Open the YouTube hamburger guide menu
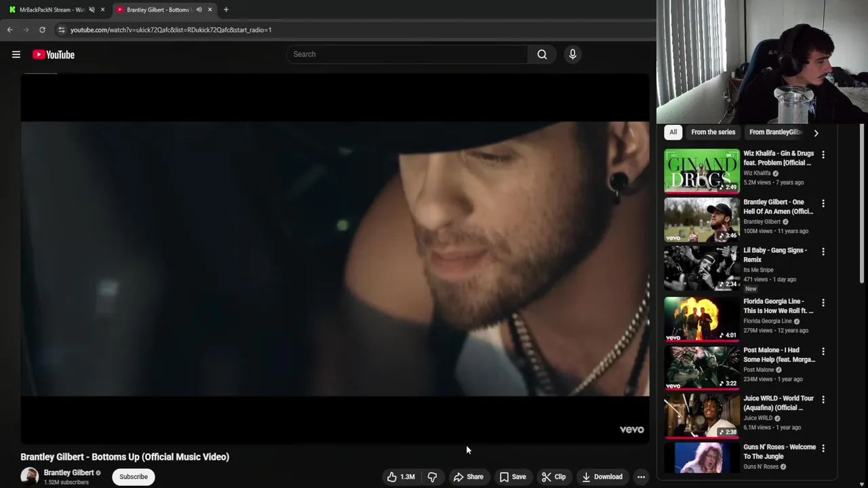The height and width of the screenshot is (488, 868). [x=16, y=54]
